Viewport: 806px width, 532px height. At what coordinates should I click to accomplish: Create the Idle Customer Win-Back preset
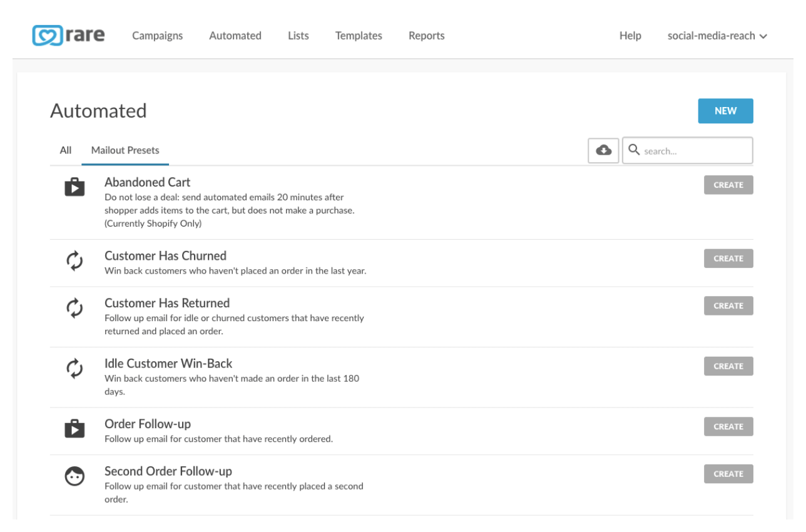pyautogui.click(x=728, y=366)
